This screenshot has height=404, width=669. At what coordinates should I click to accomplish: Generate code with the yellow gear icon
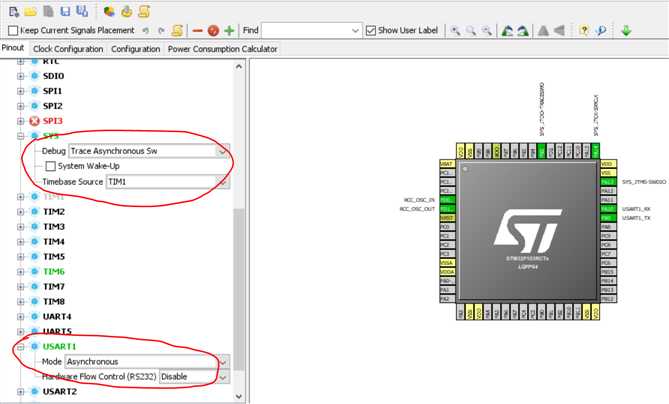[126, 12]
